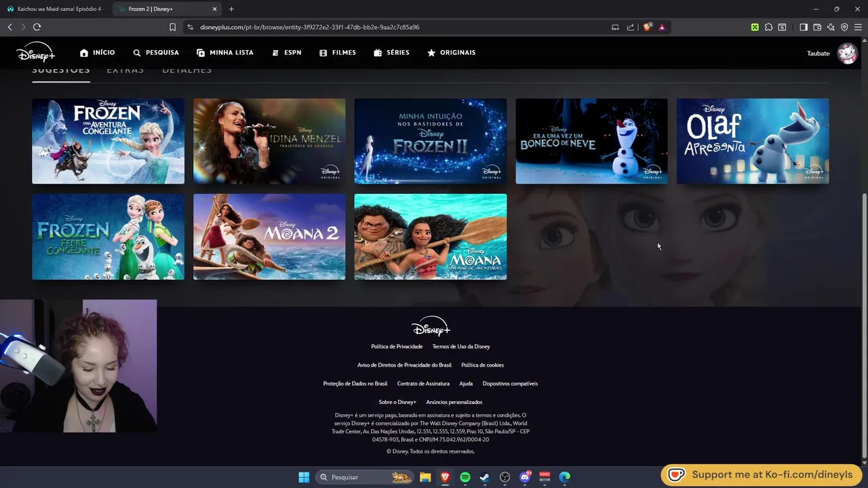Screen dimensions: 868x488
Task: Open Steam from the taskbar
Action: pyautogui.click(x=484, y=477)
